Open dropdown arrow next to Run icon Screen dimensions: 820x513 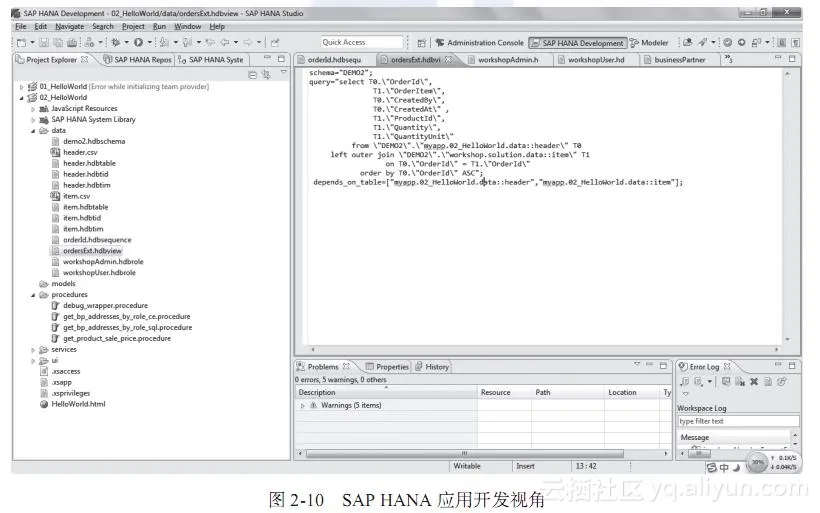pyautogui.click(x=150, y=43)
